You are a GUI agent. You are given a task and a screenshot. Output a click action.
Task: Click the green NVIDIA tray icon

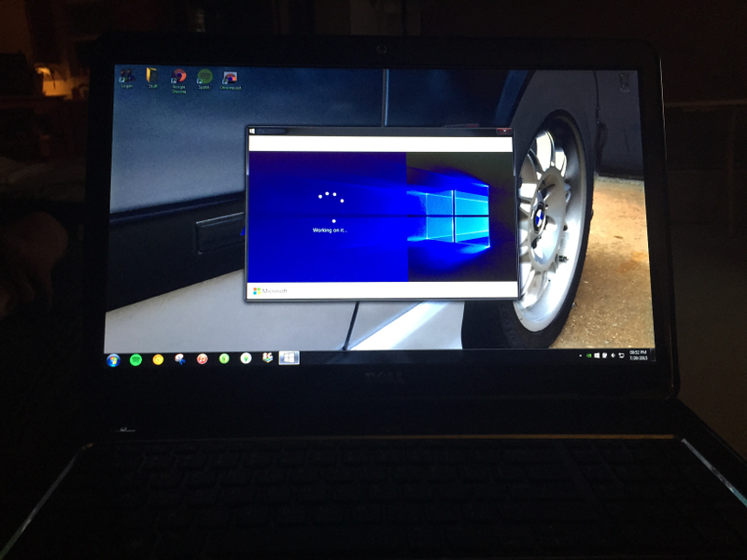589,356
